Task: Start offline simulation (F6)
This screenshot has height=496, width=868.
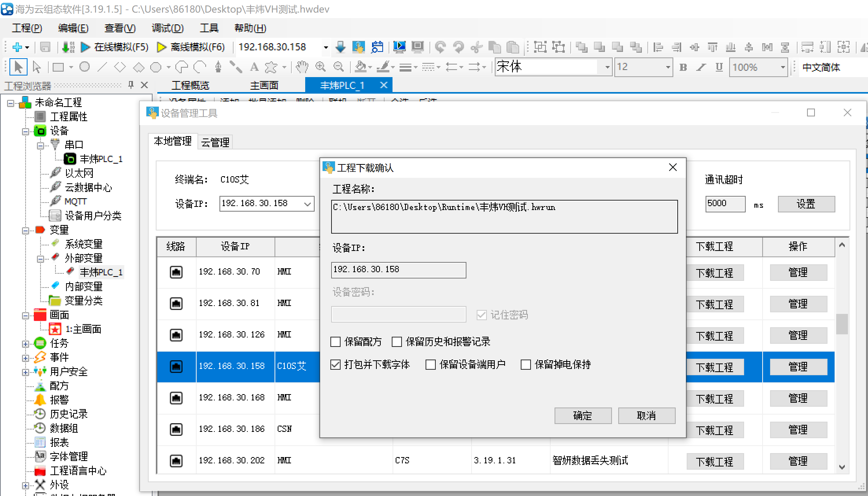Action: coord(191,47)
